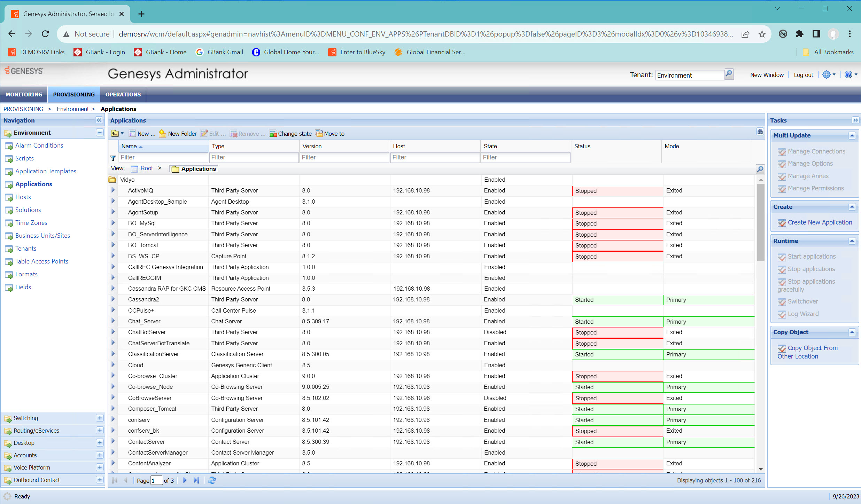Screen dimensions: 861x504
Task: Click the Root view path link
Action: [147, 168]
